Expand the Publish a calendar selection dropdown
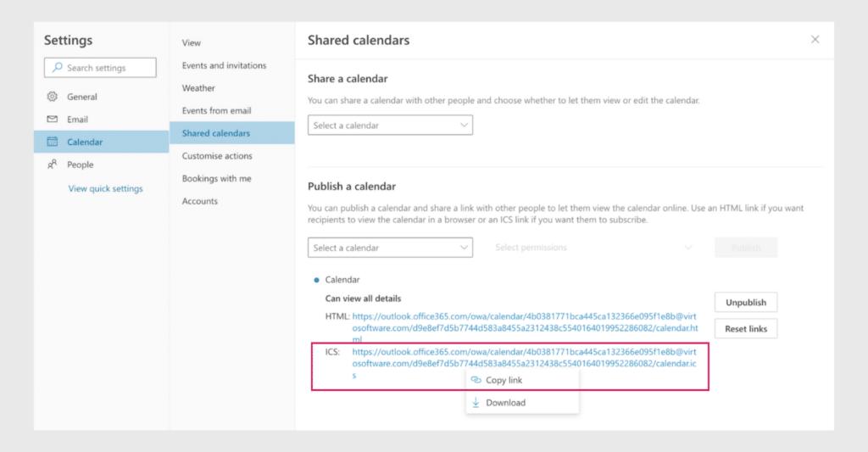Screen dimensions: 868x452 pyautogui.click(x=390, y=248)
